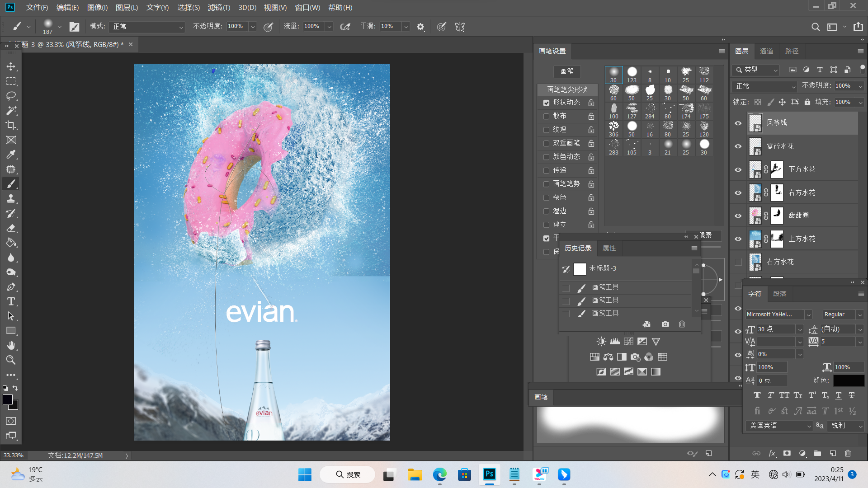Select the Rectangular Marquee tool

tap(11, 81)
